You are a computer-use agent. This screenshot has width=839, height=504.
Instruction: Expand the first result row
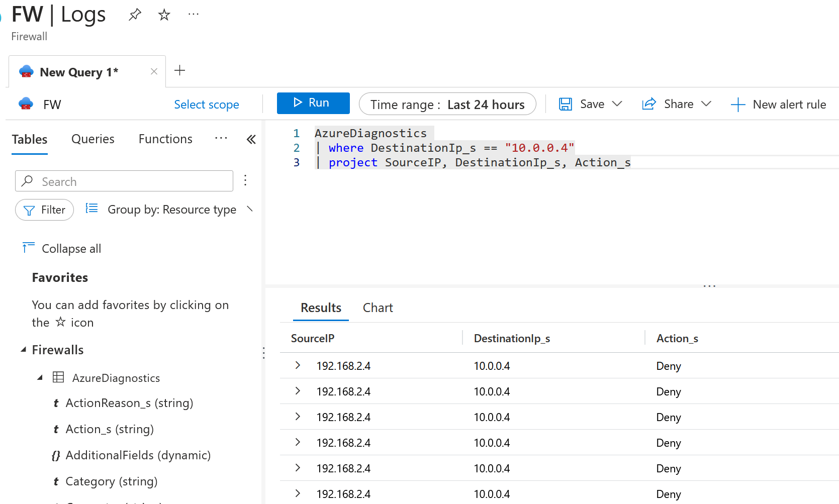pyautogui.click(x=298, y=365)
